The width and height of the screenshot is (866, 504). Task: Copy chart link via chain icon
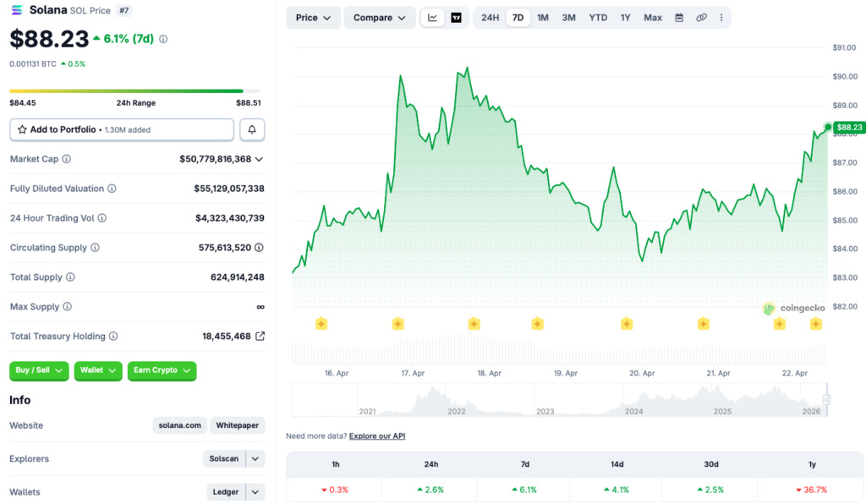(x=701, y=18)
